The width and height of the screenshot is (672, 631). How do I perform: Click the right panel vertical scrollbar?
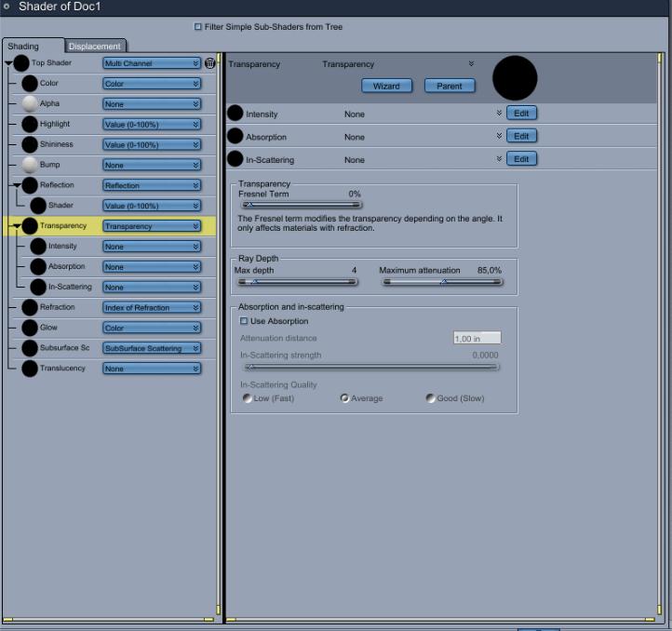(x=661, y=334)
